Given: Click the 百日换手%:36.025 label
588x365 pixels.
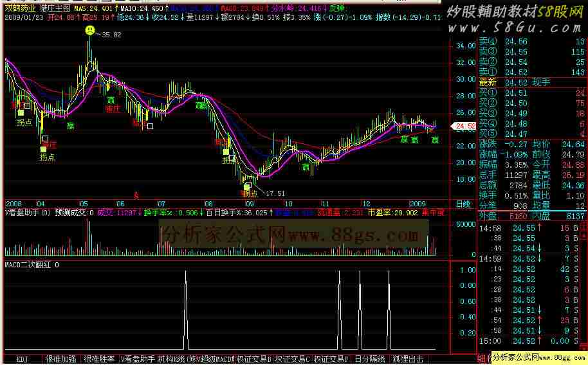Looking at the screenshot, I should click(x=238, y=213).
